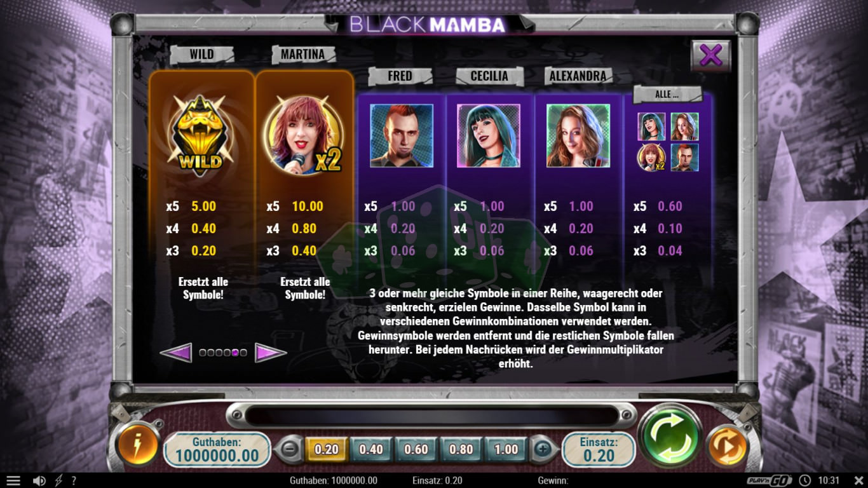
Task: Select the 0.40 bet amount
Action: (371, 449)
